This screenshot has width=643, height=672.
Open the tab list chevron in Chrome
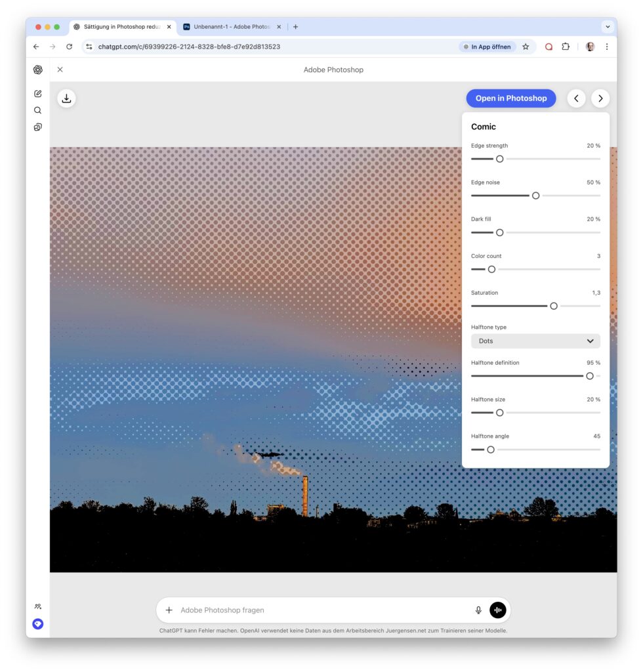pyautogui.click(x=608, y=27)
